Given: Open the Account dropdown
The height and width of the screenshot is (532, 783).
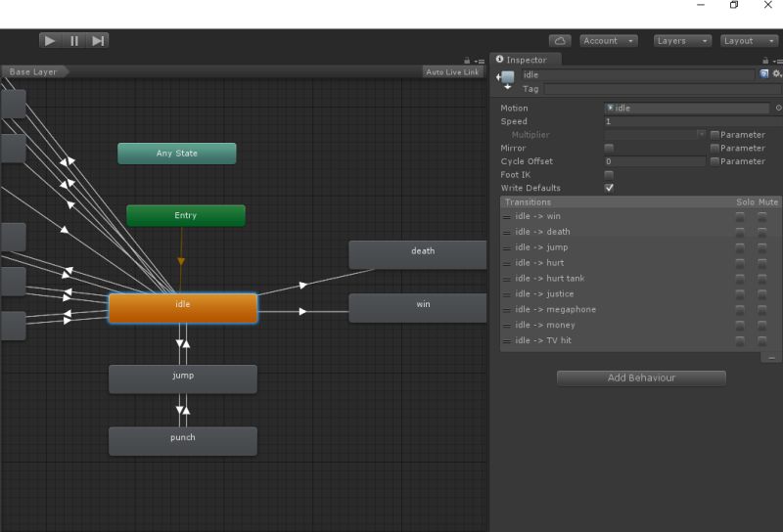Looking at the screenshot, I should pos(609,41).
